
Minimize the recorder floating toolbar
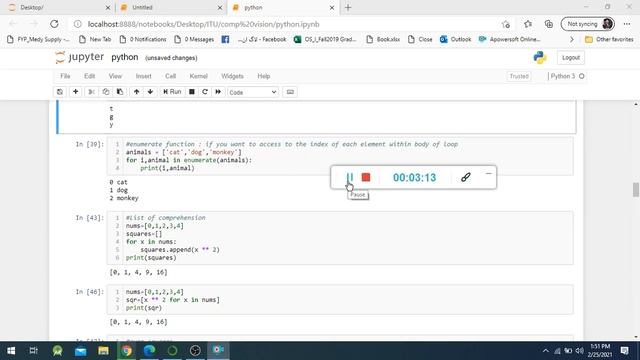point(488,173)
